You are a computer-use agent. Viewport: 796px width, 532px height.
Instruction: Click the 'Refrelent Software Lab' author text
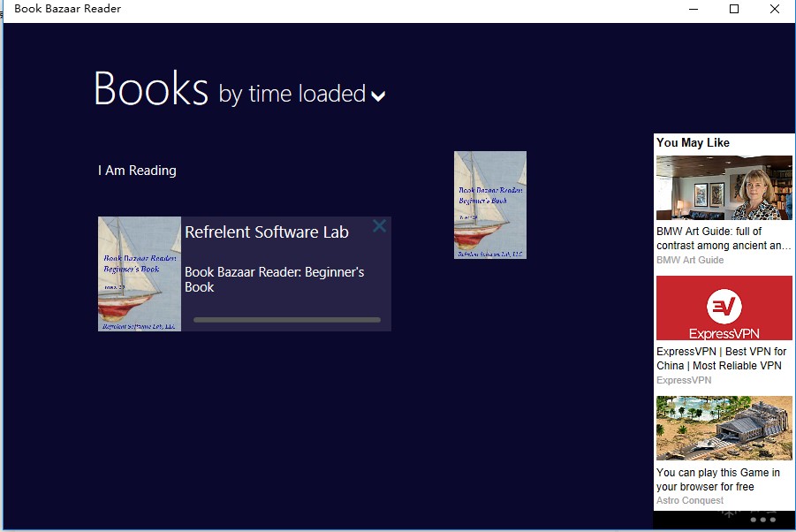pos(267,232)
